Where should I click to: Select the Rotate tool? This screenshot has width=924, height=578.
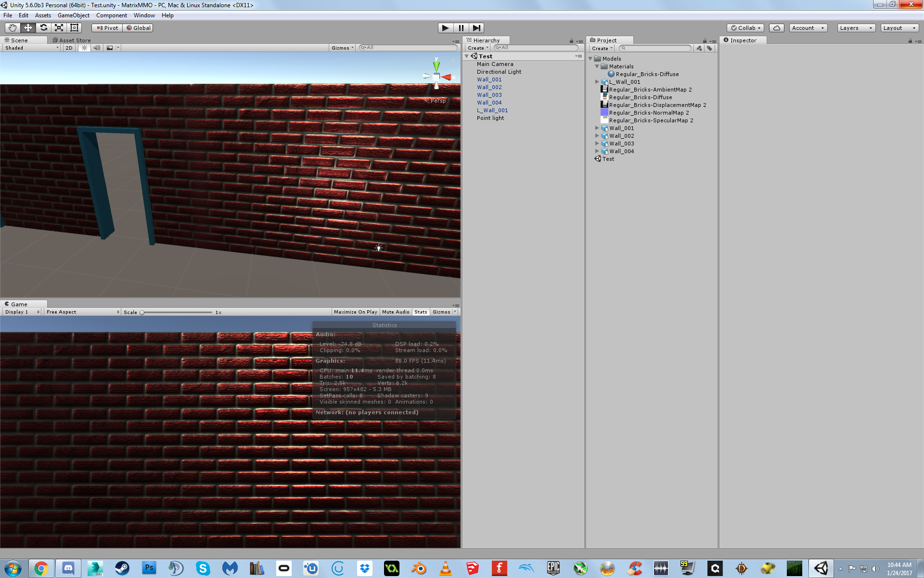tap(43, 28)
